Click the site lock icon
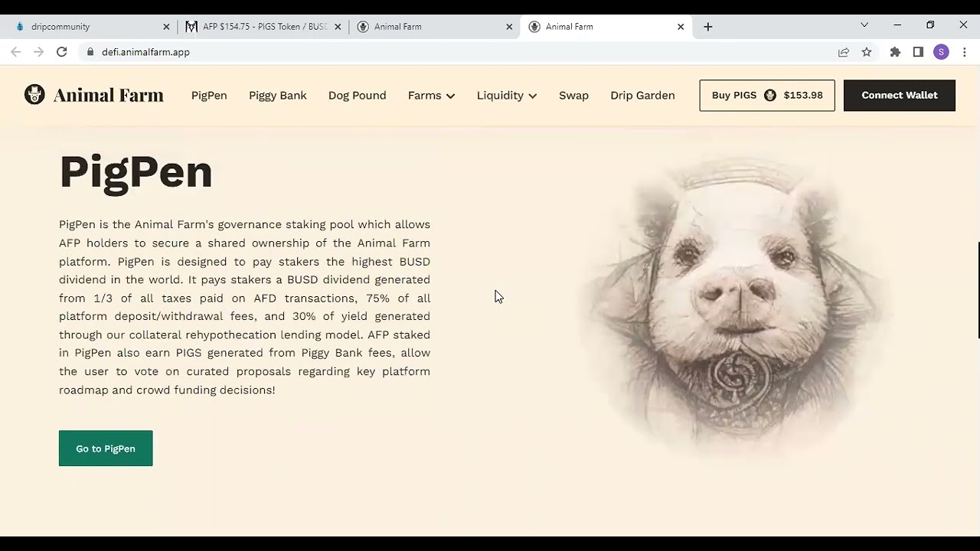This screenshot has width=980, height=551. (x=90, y=52)
